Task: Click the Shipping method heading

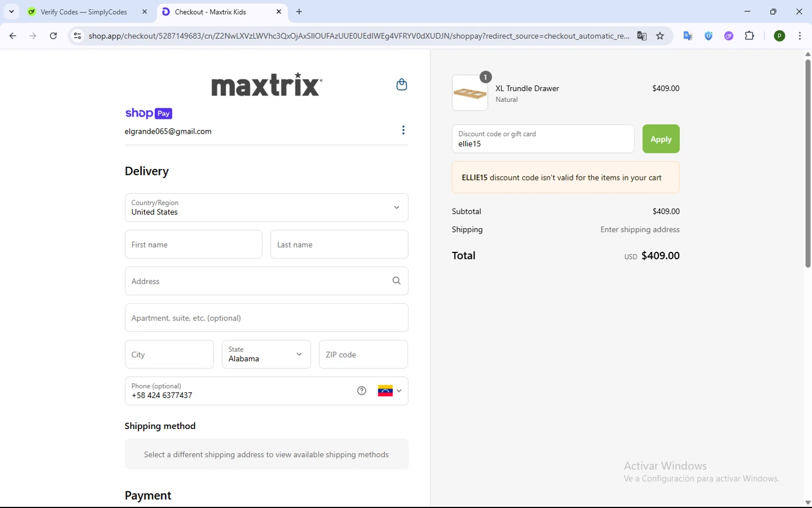Action: tap(160, 426)
